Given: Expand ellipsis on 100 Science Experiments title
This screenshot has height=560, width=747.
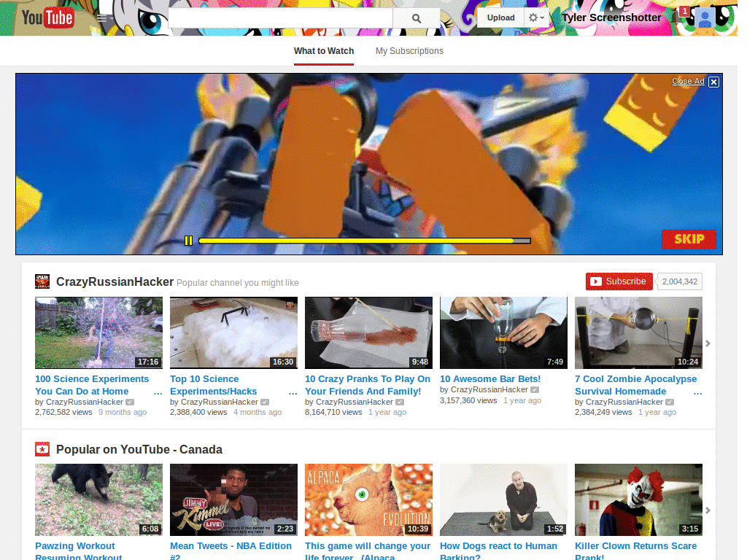Looking at the screenshot, I should 158,393.
